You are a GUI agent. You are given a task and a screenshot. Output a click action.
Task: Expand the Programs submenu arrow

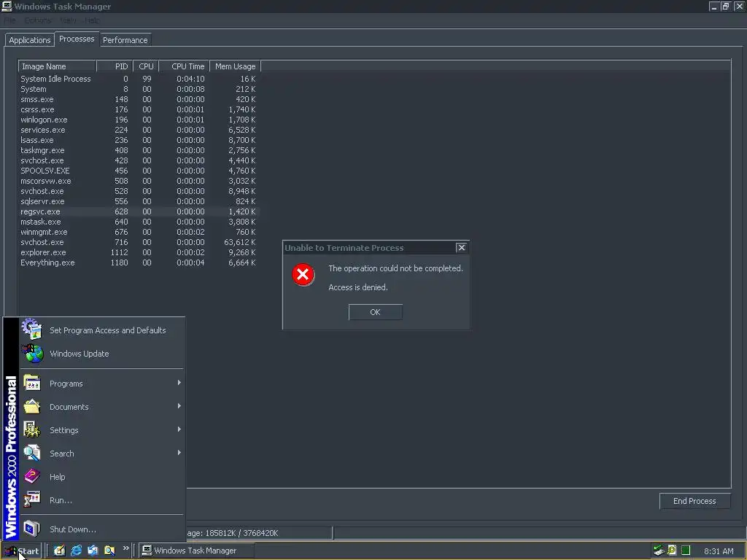(x=179, y=382)
